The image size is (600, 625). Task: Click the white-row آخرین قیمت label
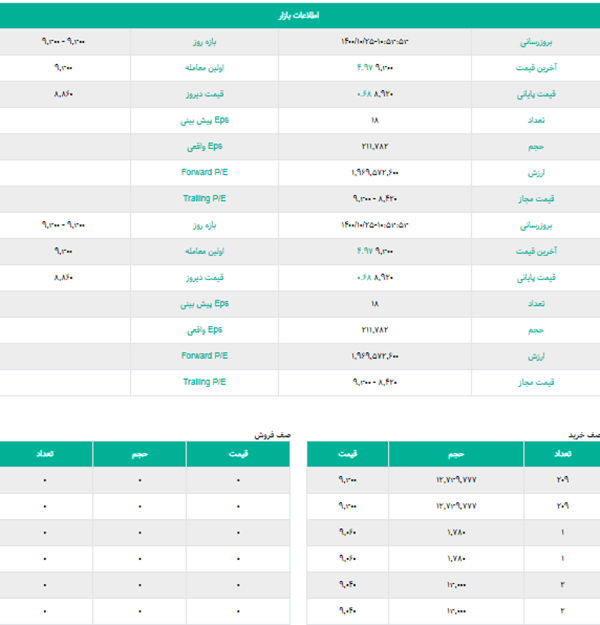tap(536, 68)
